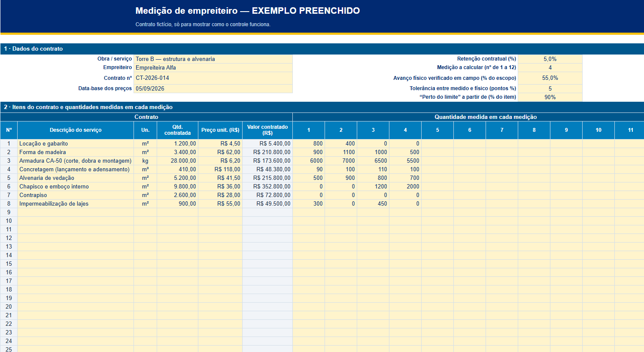Select measurement 4 value '2000' for Chapisco

point(405,186)
